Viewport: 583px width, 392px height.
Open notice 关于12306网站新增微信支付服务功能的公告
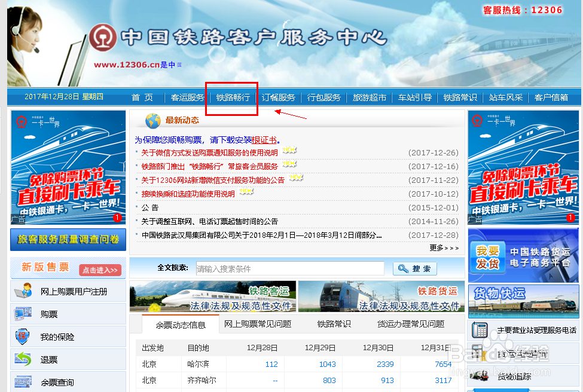tap(213, 180)
